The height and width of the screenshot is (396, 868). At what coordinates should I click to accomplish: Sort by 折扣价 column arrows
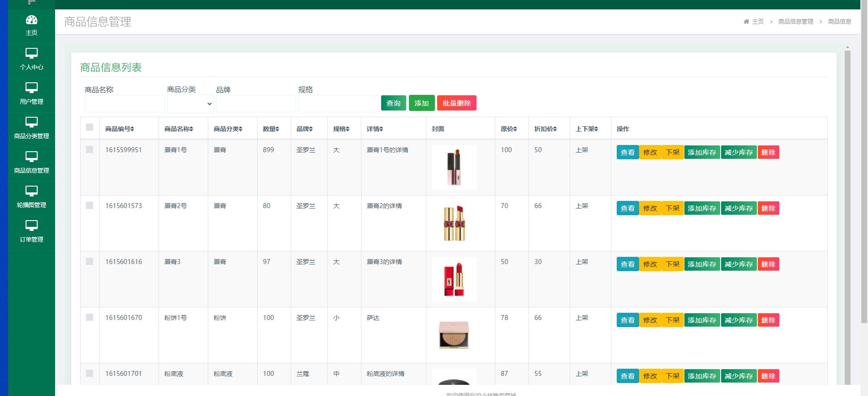555,129
